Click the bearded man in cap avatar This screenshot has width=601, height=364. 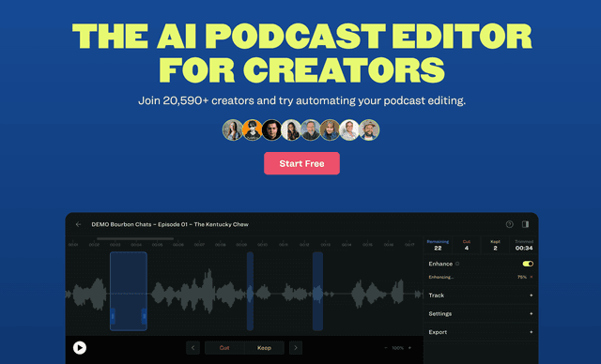click(x=369, y=129)
